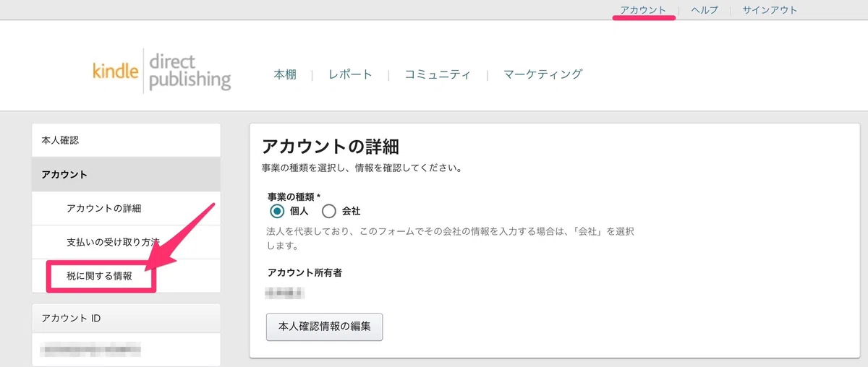Select アカウントの詳細 in the sidebar

pos(126,208)
